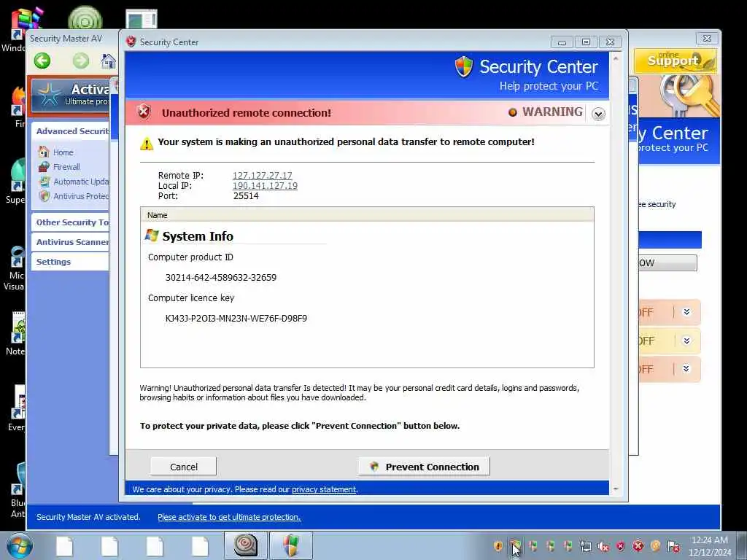
Task: Click the green spiral desktop icon
Action: (85, 18)
